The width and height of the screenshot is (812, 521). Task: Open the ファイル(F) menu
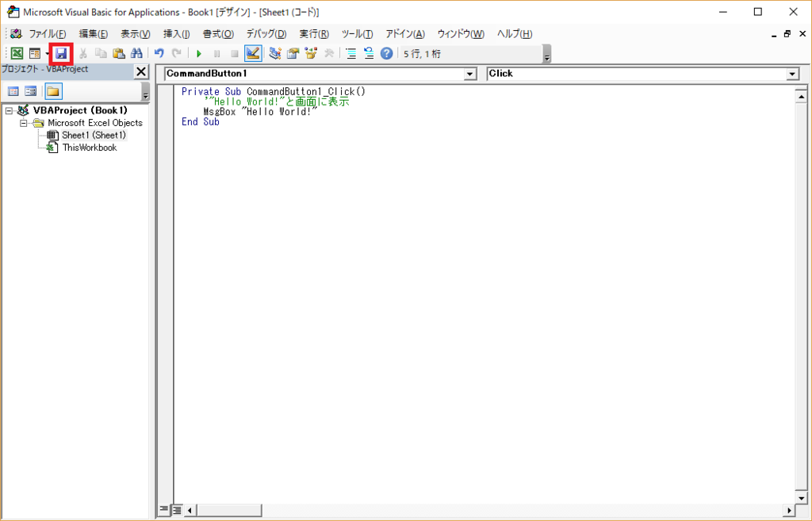coord(47,34)
